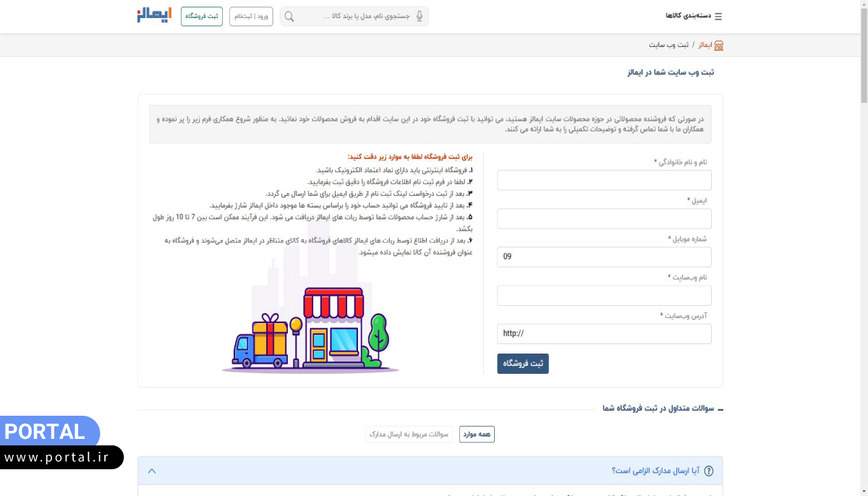
Task: Select the همه موارد FAQ filter tab
Action: [477, 434]
